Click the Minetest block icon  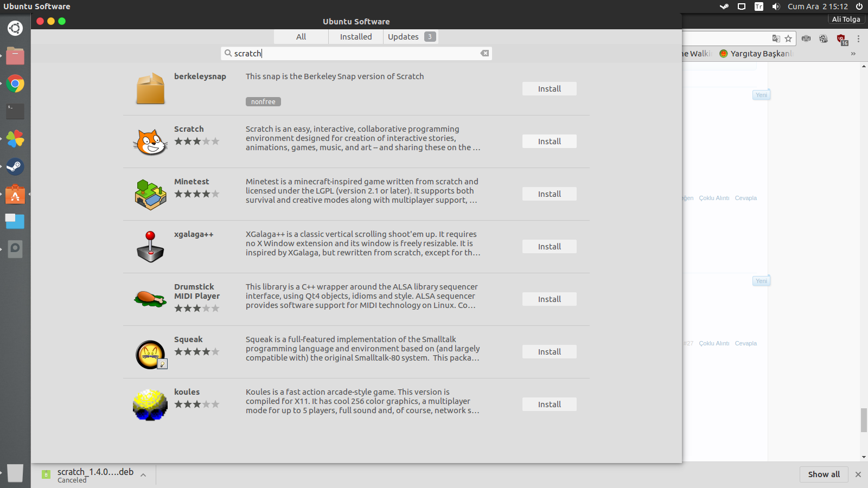click(x=150, y=194)
